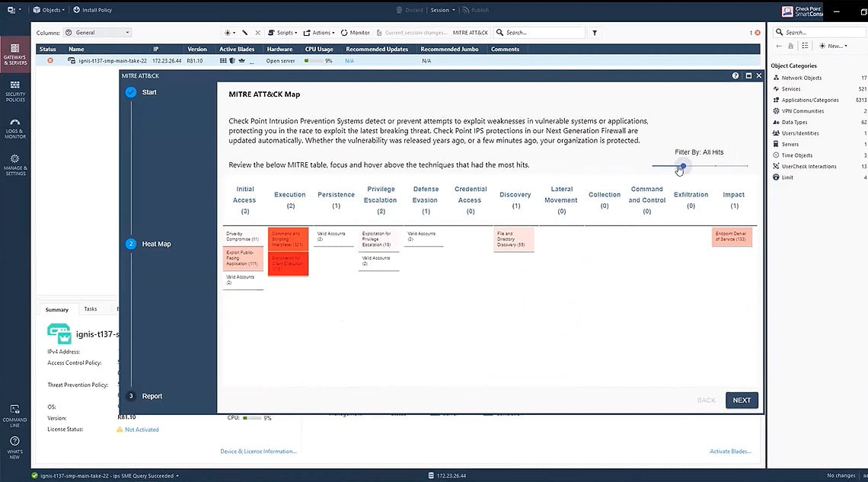Open the Scripts dropdown
Viewport: 868px width, 482px height.
[282, 33]
